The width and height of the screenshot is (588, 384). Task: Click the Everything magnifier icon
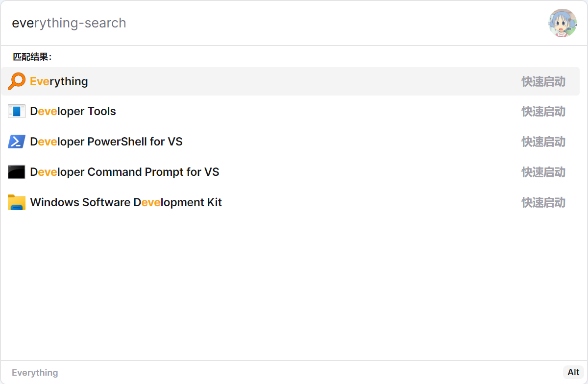coord(17,81)
